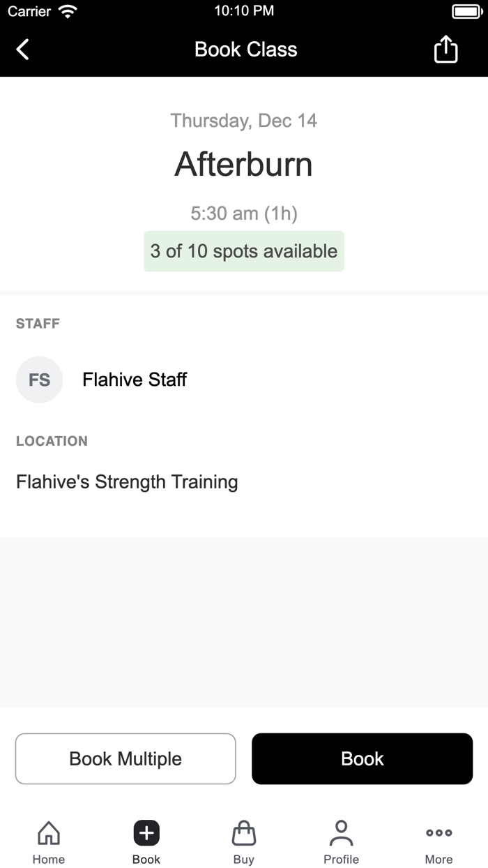Viewport: 488px width, 868px height.
Task: Open Flahive's Strength Training location
Action: (x=127, y=481)
